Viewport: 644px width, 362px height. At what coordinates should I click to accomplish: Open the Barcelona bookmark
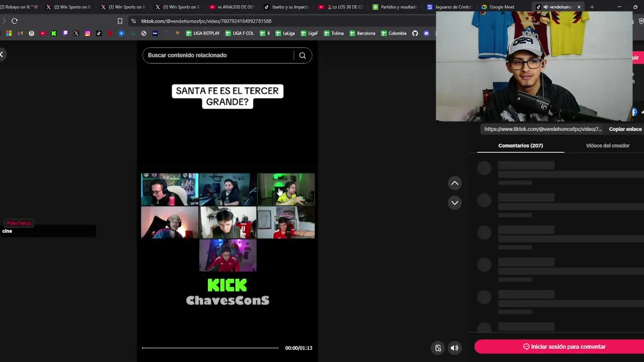point(362,33)
